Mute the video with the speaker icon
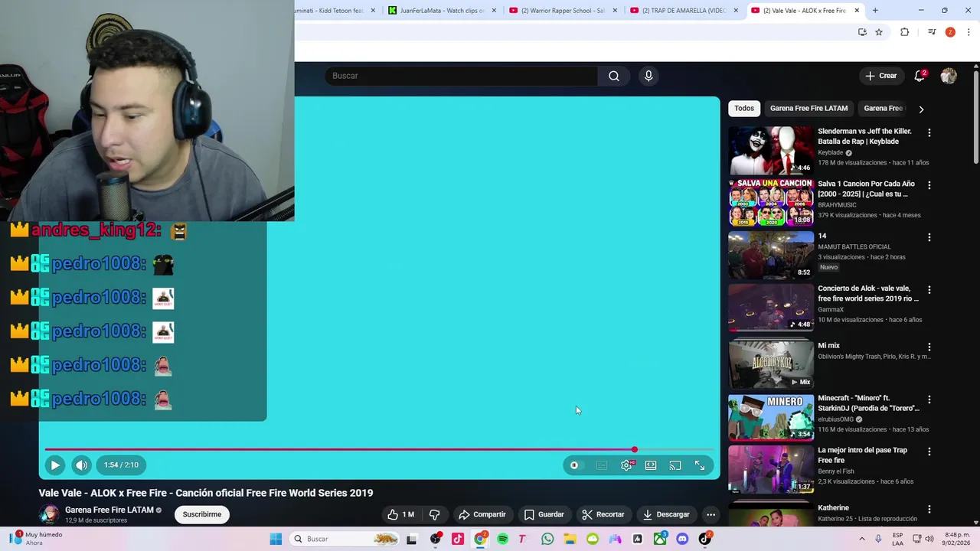 click(x=82, y=465)
